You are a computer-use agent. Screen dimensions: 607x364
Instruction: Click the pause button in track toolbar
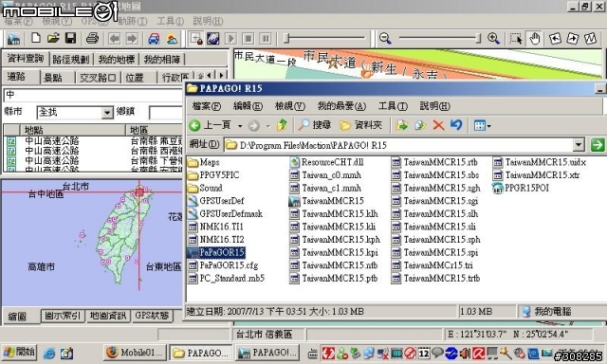click(266, 39)
